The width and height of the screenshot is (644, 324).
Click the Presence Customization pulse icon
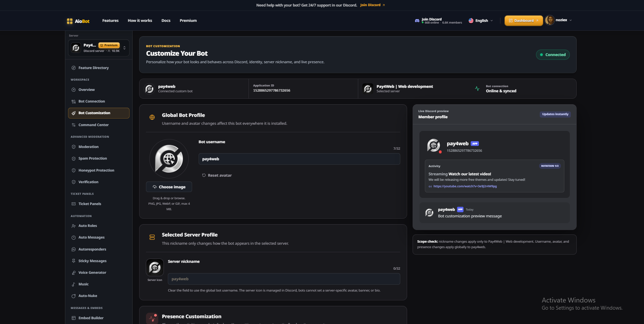tap(152, 318)
